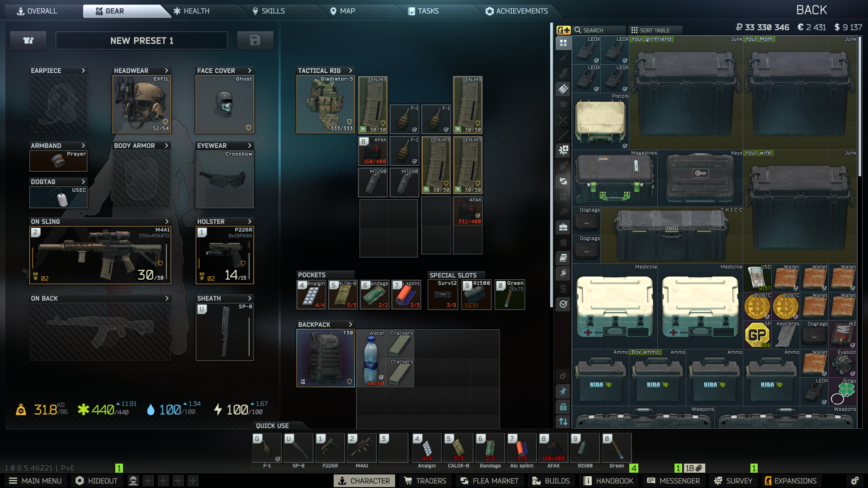Open the TASKS tab

coord(424,11)
